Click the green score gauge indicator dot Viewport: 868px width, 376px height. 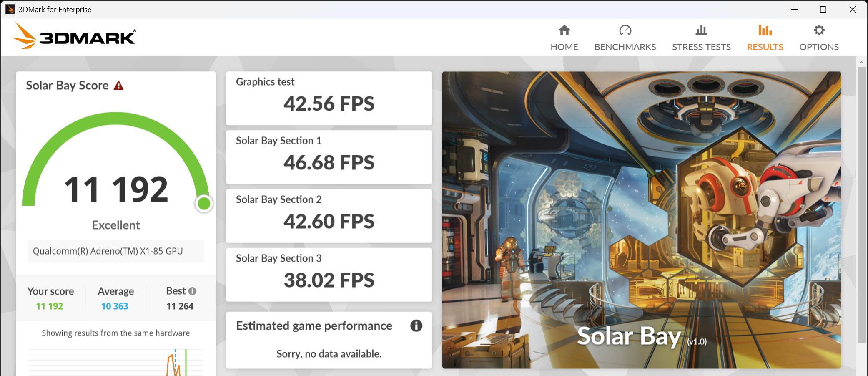(x=204, y=204)
